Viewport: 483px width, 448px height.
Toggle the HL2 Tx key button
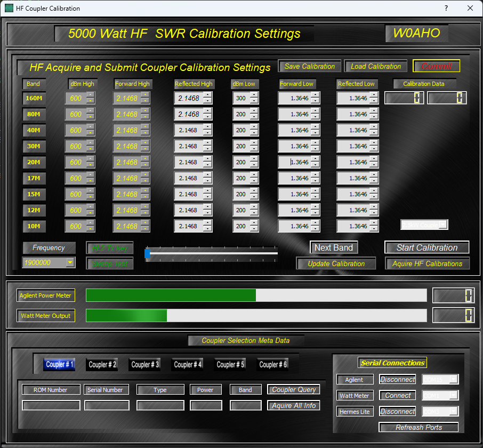[110, 247]
